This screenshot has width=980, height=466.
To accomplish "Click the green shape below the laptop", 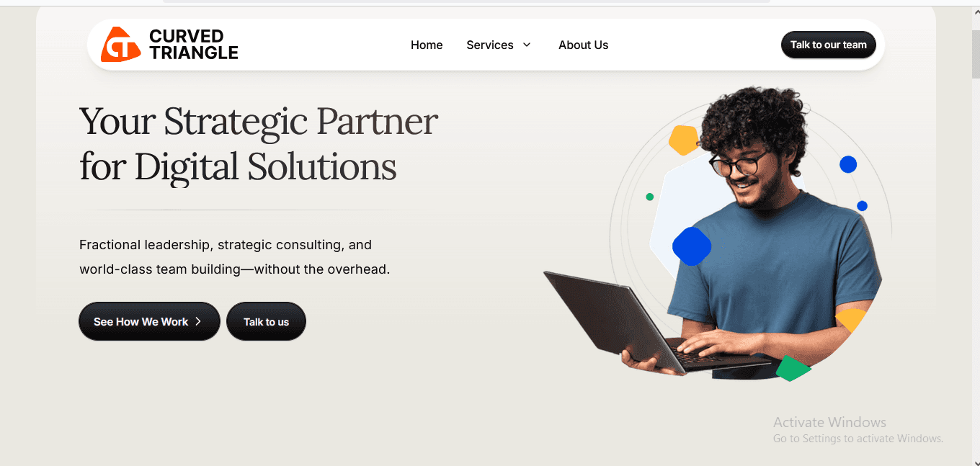I will (793, 368).
